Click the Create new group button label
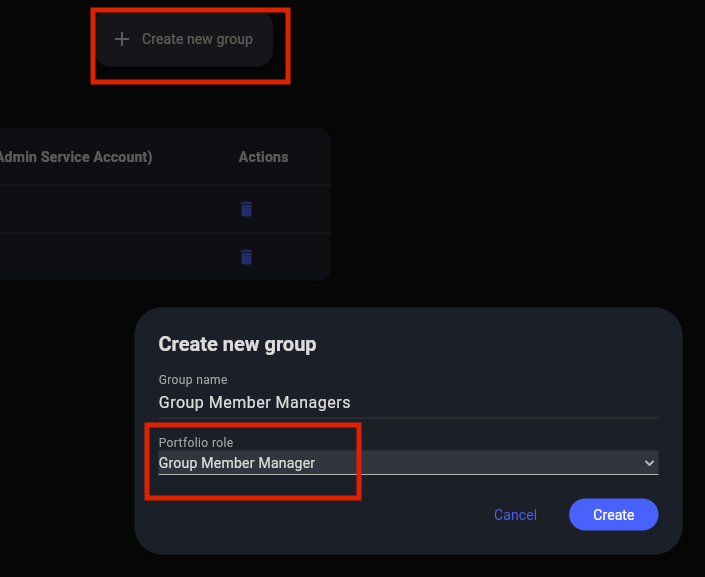The image size is (705, 577). point(197,39)
